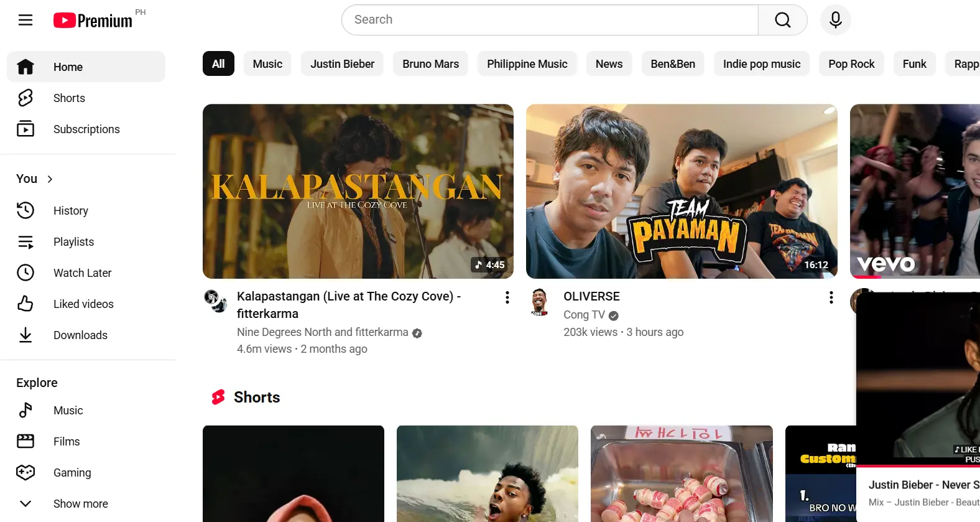
Task: Open Cong TV channel avatar
Action: point(540,302)
